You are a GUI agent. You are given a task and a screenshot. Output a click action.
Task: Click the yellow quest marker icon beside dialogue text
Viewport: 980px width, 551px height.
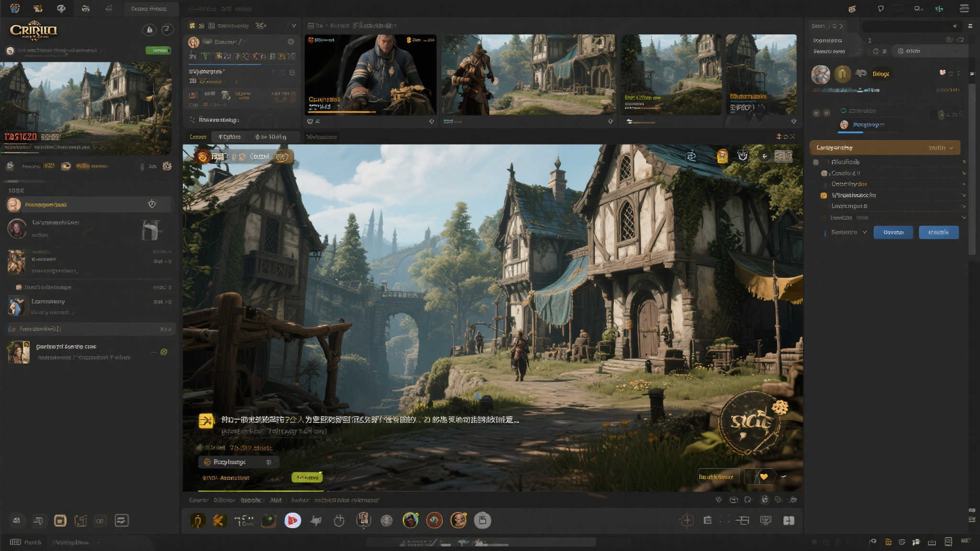coord(206,420)
